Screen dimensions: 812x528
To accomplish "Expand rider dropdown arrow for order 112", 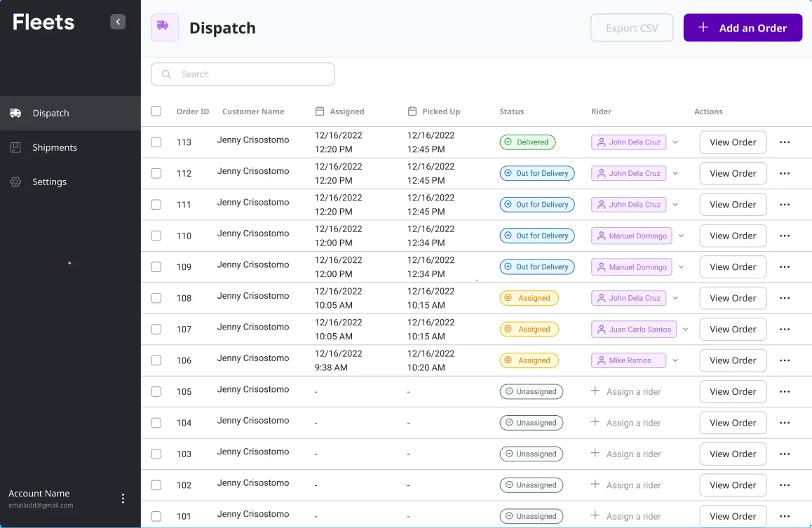I will [675, 173].
